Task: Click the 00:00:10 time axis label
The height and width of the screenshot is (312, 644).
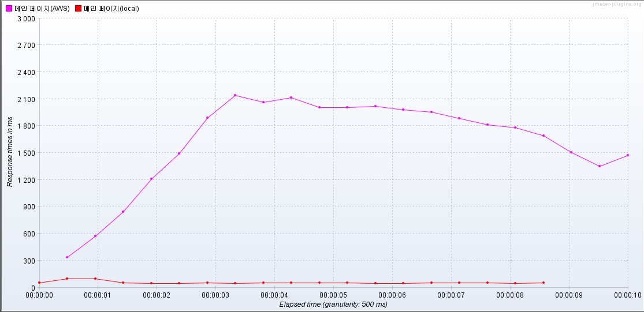Action: click(628, 295)
